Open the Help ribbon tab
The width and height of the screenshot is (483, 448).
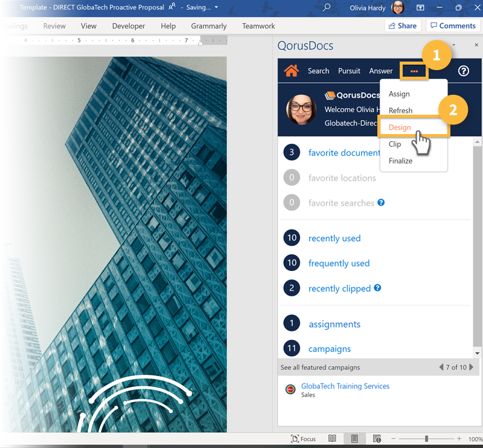click(168, 26)
